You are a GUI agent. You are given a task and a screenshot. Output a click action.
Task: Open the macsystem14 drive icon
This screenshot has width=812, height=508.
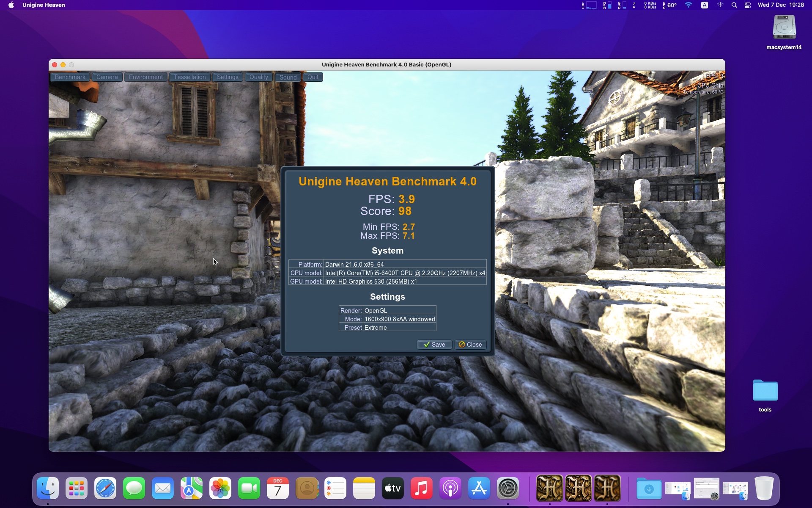coord(784,28)
